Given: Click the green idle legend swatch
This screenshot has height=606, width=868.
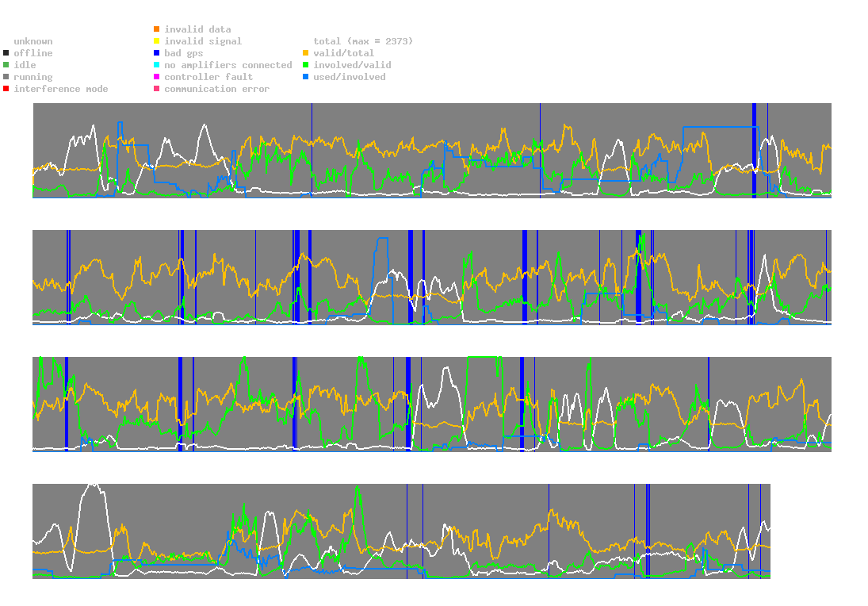Looking at the screenshot, I should pos(6,65).
